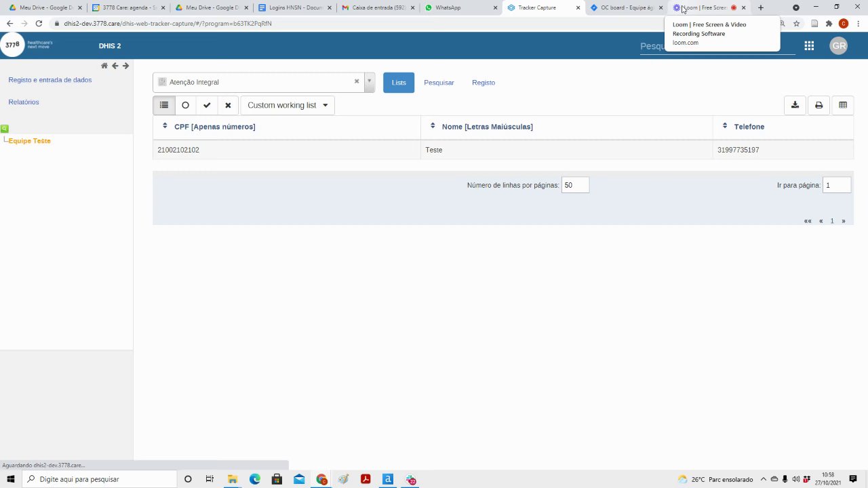Toggle the active enrollments circle filter
This screenshot has height=488, width=868.
click(185, 105)
